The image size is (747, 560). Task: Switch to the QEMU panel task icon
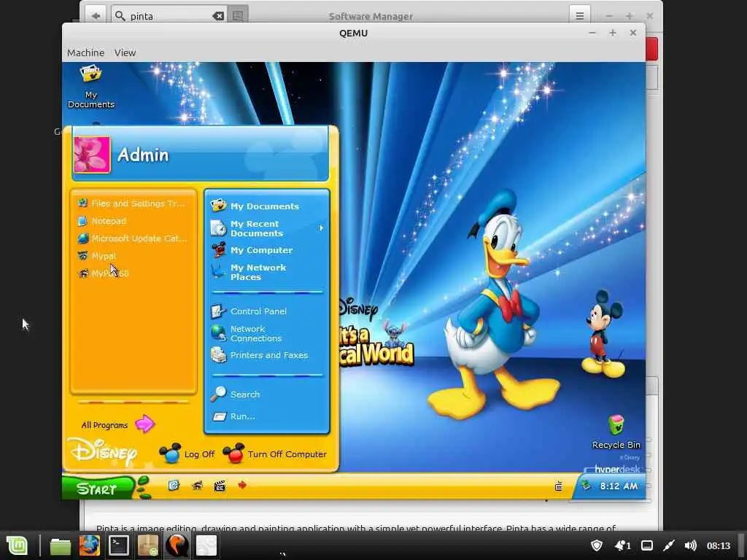tap(177, 545)
